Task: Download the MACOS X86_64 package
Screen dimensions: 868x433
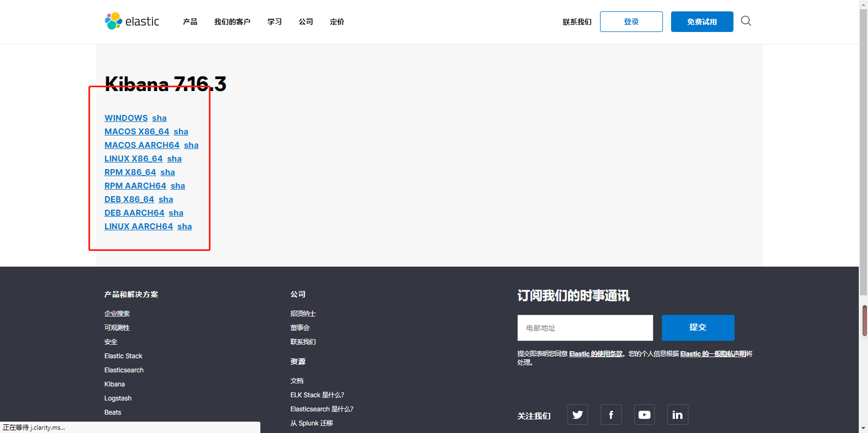Action: point(137,132)
